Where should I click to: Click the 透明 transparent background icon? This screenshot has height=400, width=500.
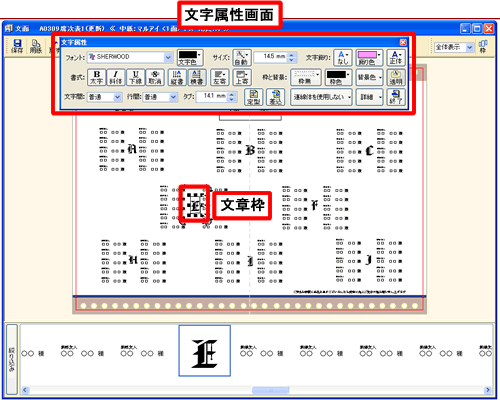click(396, 77)
